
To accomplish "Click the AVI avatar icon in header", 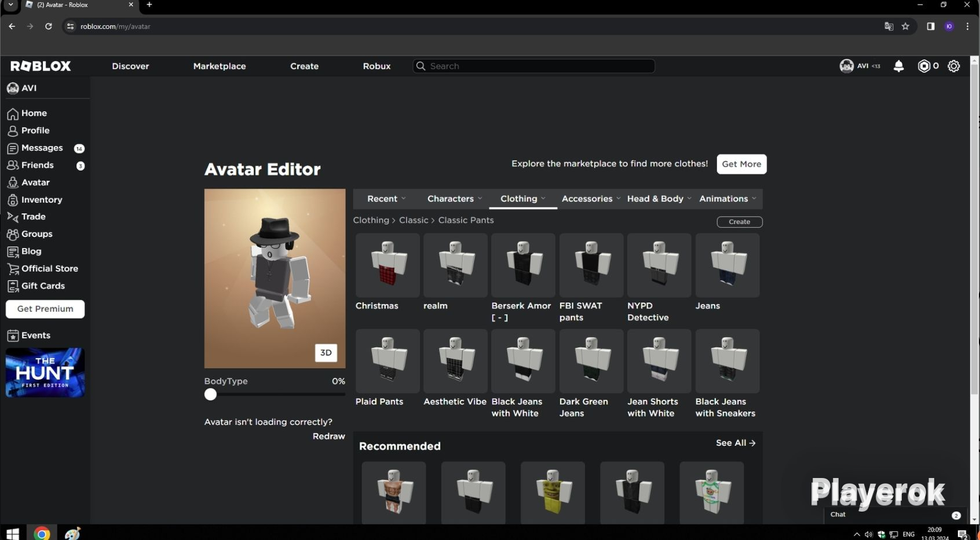I will pyautogui.click(x=846, y=66).
